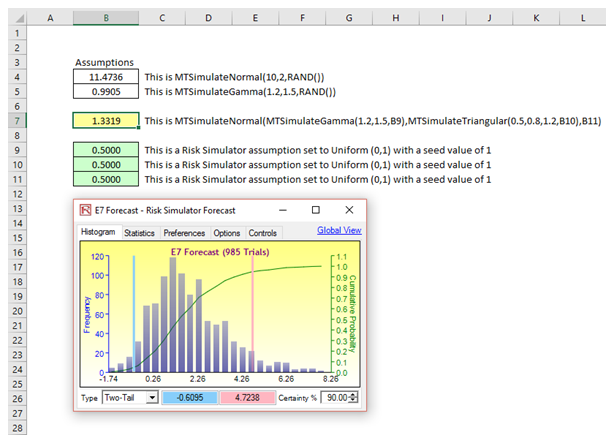The width and height of the screenshot is (609, 437).
Task: Click the pink upper bound field 4.7238
Action: (x=247, y=397)
